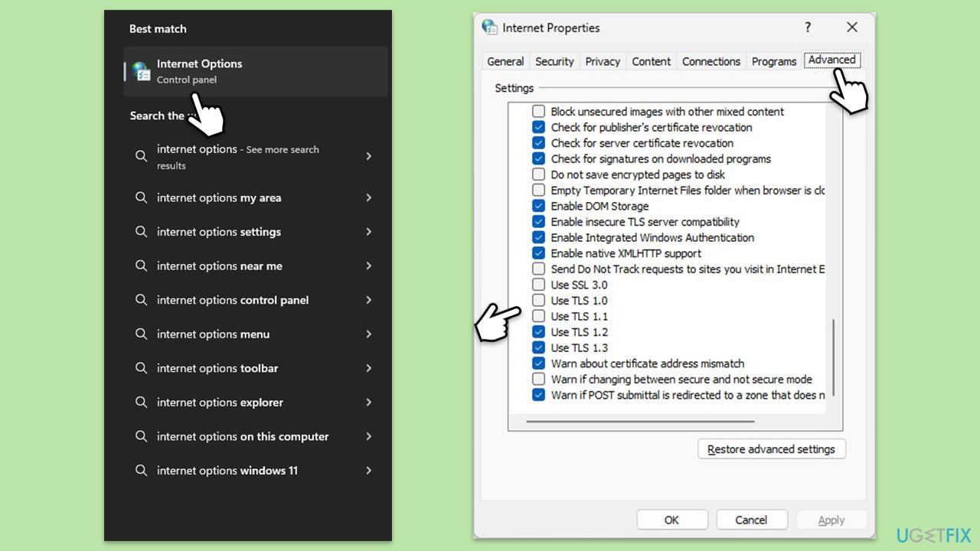
Task: Click search icon beside 'internet options windows 11'
Action: tap(141, 471)
